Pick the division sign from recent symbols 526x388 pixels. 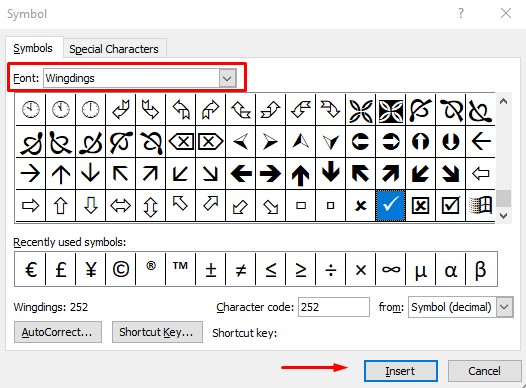[330, 269]
